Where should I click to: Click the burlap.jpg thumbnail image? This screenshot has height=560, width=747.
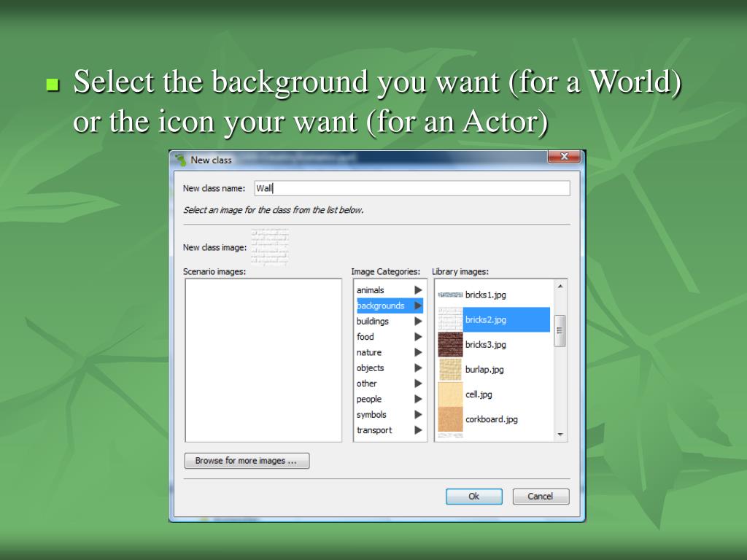tap(450, 370)
